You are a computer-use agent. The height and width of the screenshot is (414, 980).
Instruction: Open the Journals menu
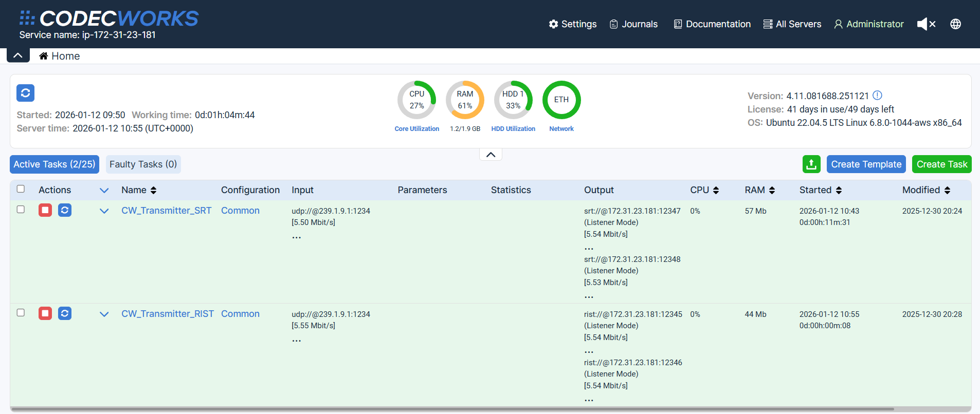click(x=633, y=24)
